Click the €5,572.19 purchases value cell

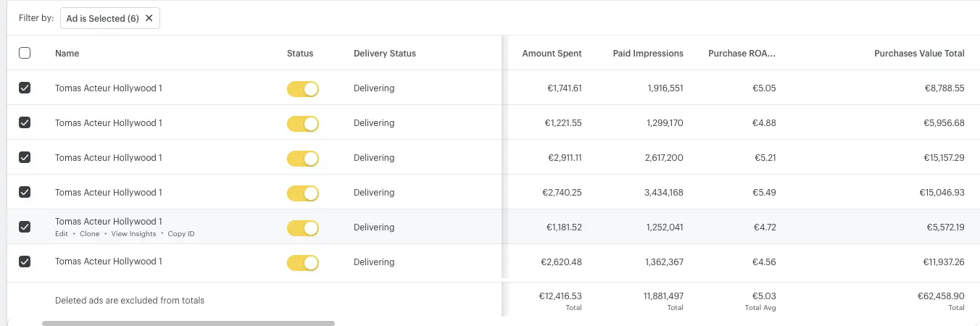tap(945, 227)
